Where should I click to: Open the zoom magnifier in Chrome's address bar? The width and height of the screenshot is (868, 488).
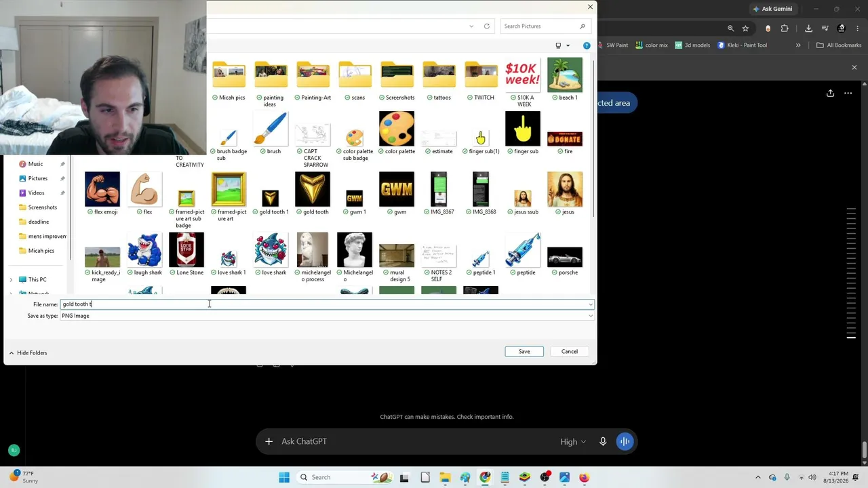click(x=730, y=28)
